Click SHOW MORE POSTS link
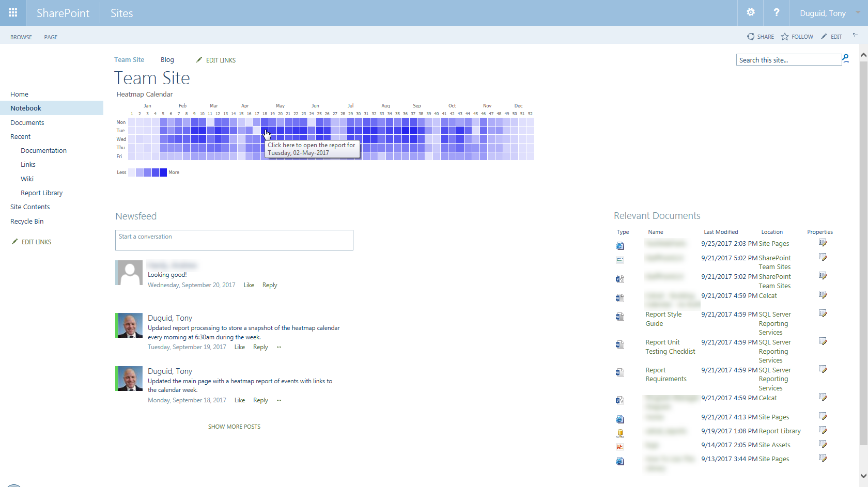This screenshot has height=487, width=868. 234,427
